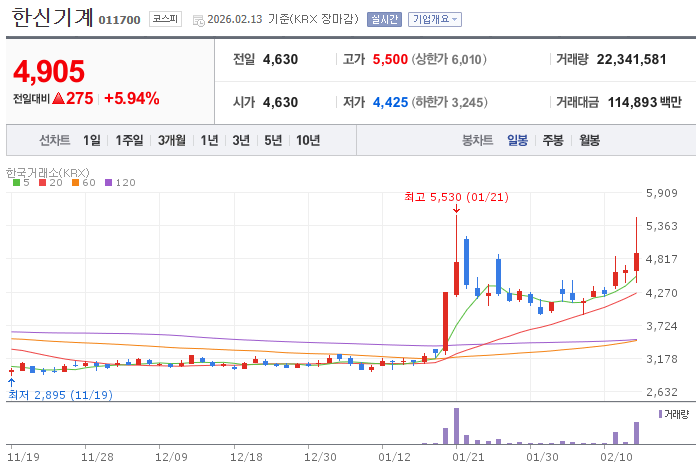Click the orange 60-day moving average swatch
This screenshot has width=696, height=472.
[x=75, y=182]
